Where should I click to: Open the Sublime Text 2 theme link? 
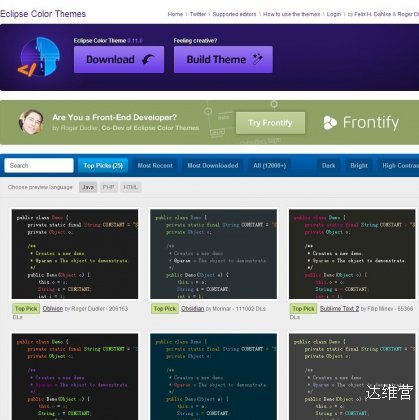339,309
